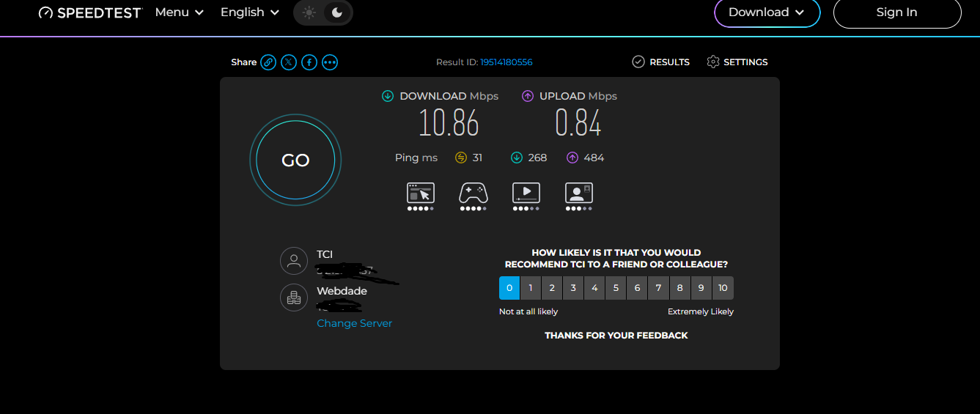Click the web browsing performance icon
Viewport: 980px width, 414px height.
tap(421, 193)
